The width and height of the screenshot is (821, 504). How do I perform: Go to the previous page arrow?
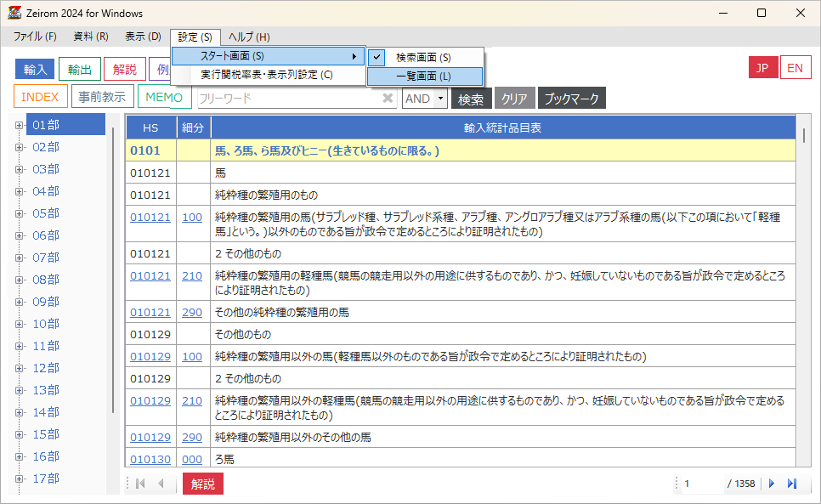161,484
